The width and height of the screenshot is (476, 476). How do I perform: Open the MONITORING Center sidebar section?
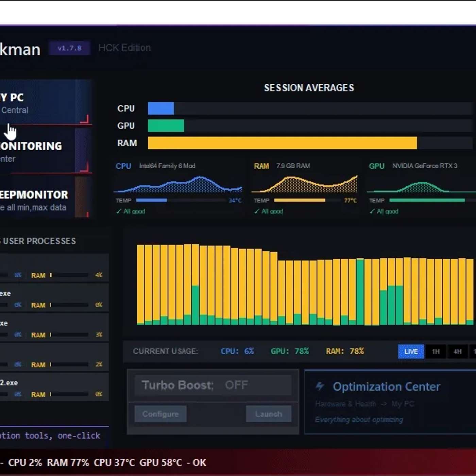click(x=46, y=151)
